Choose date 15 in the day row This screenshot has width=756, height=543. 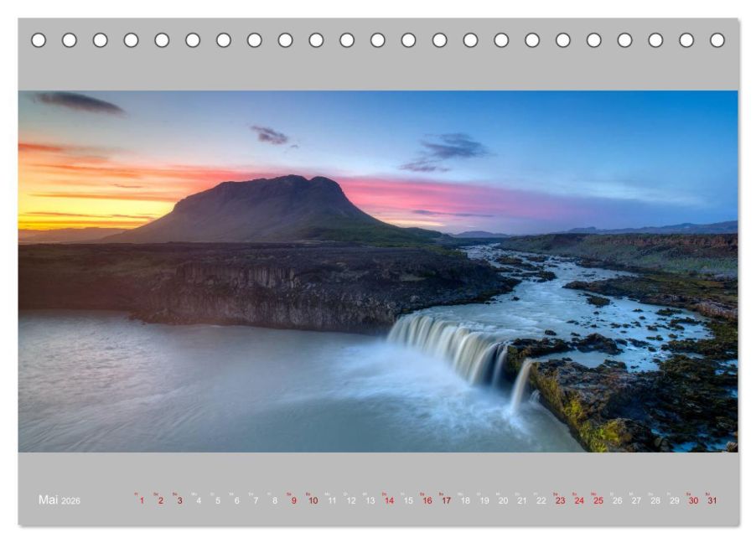point(408,500)
